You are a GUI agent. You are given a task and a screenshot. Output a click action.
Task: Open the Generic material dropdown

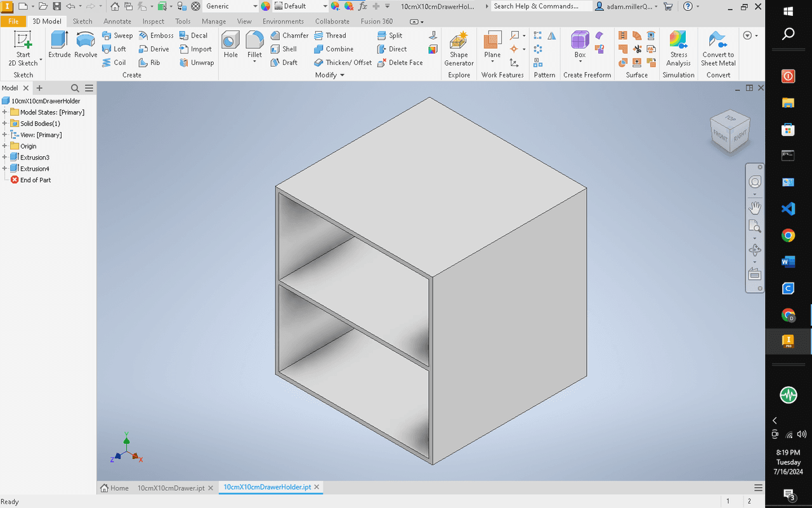[x=255, y=6]
